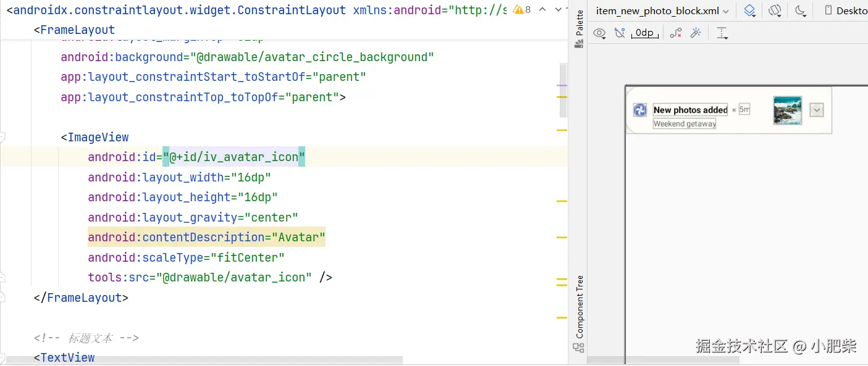This screenshot has height=366, width=868.
Task: Click the warnings indicator showing 8 problems
Action: tap(523, 10)
